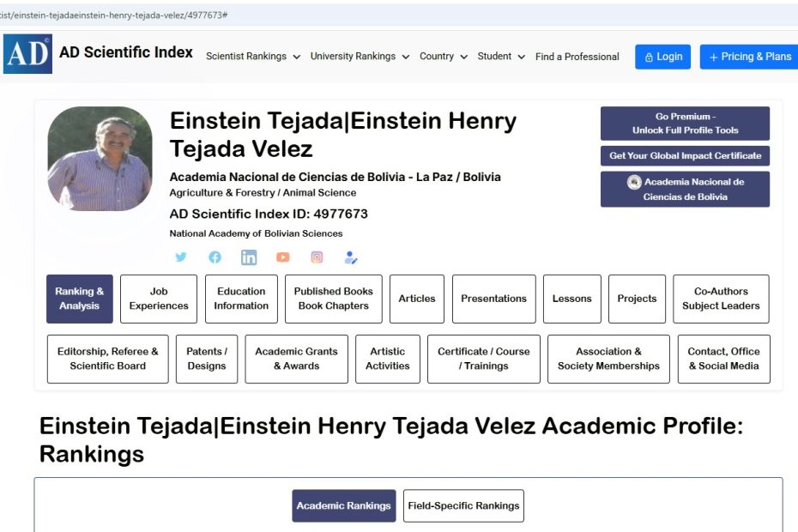The width and height of the screenshot is (798, 532).
Task: Select the Patents / Designs tab
Action: click(207, 359)
